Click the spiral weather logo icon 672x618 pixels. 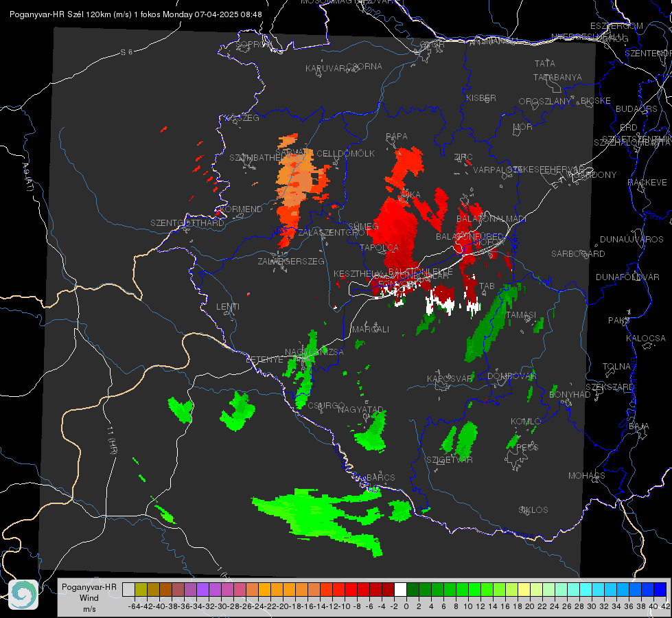tap(23, 595)
